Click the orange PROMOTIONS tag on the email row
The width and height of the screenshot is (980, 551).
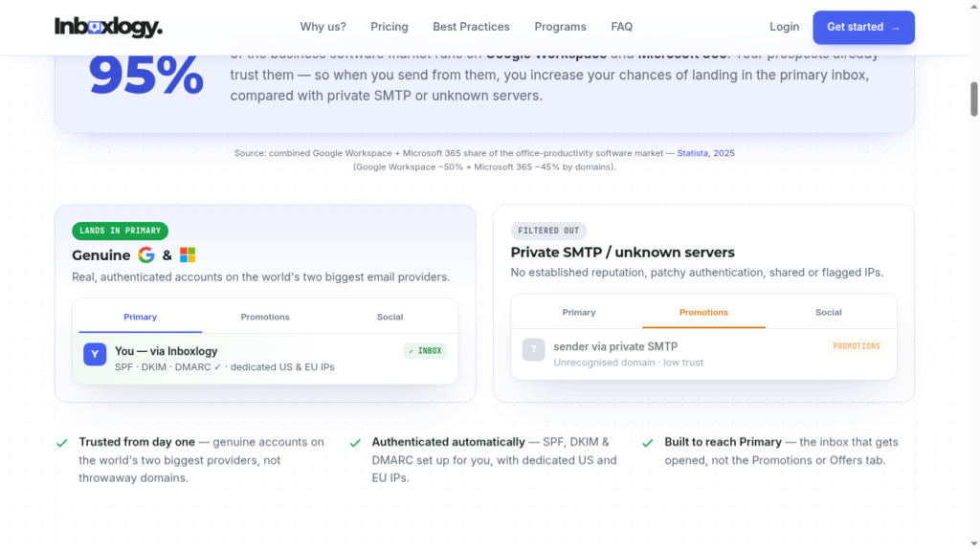[857, 346]
